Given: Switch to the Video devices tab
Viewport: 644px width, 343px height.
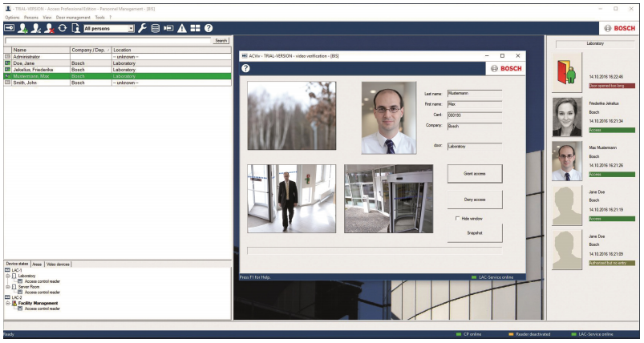Looking at the screenshot, I should pos(58,264).
